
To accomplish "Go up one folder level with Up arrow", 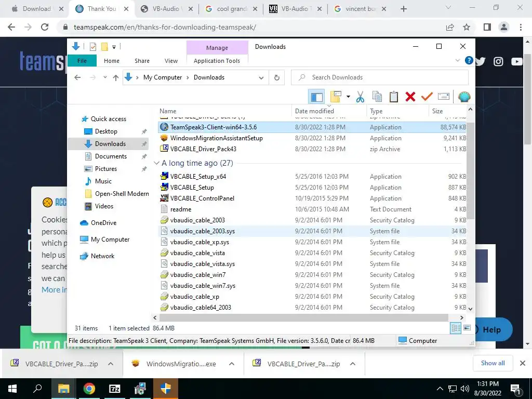I will coord(116,78).
